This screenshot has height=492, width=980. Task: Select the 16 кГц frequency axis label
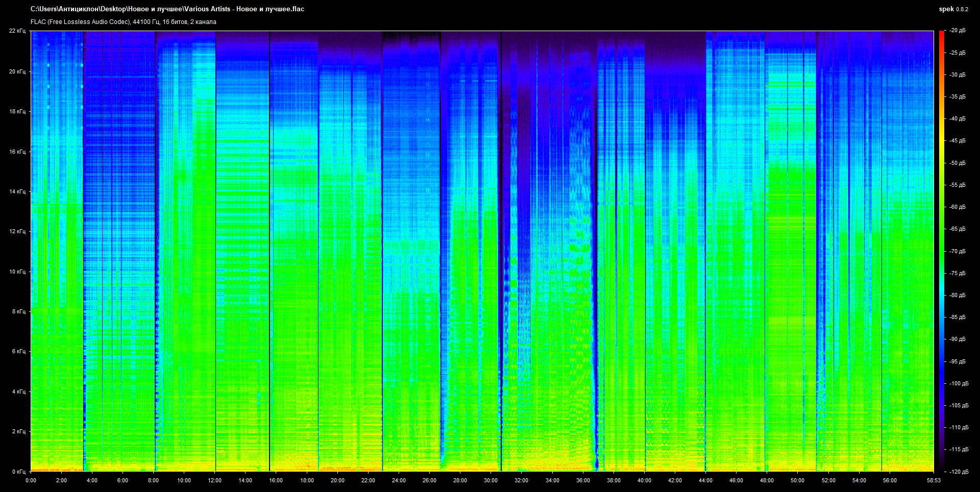[x=17, y=152]
